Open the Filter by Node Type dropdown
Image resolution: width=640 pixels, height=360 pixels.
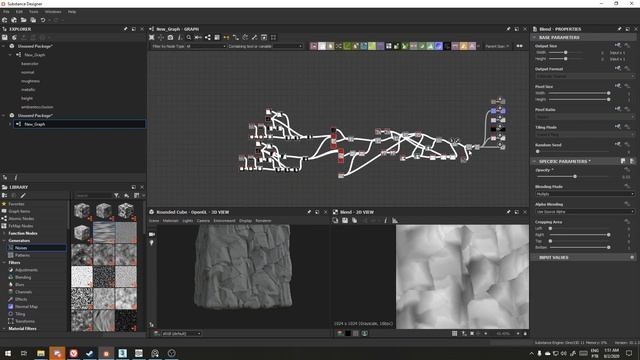(189, 46)
